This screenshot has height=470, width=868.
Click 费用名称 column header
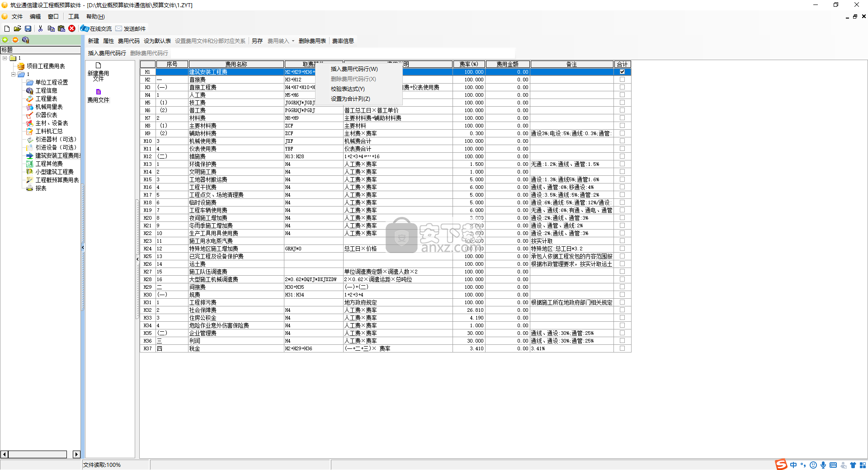[236, 64]
